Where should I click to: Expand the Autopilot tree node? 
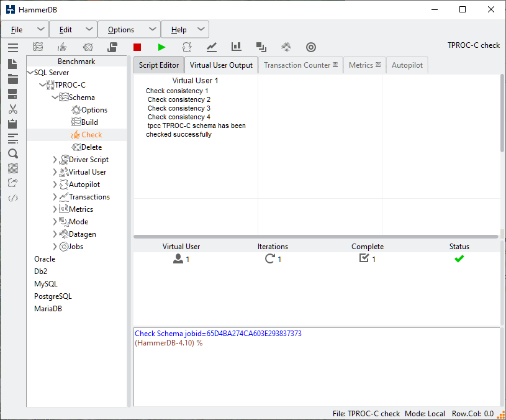(55, 185)
